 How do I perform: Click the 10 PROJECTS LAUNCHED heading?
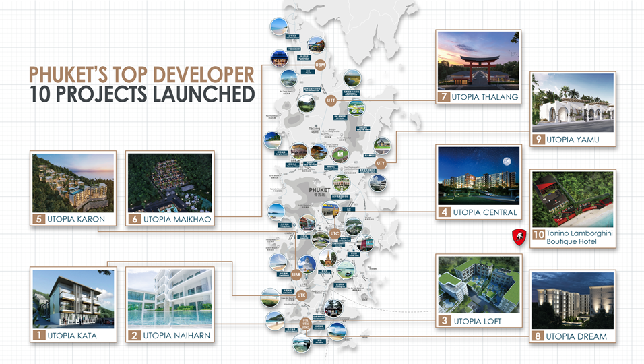click(x=142, y=94)
